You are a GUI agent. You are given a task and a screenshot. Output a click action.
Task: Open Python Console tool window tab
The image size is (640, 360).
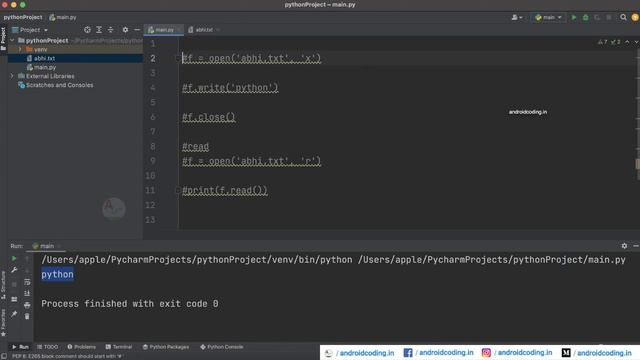click(222, 347)
